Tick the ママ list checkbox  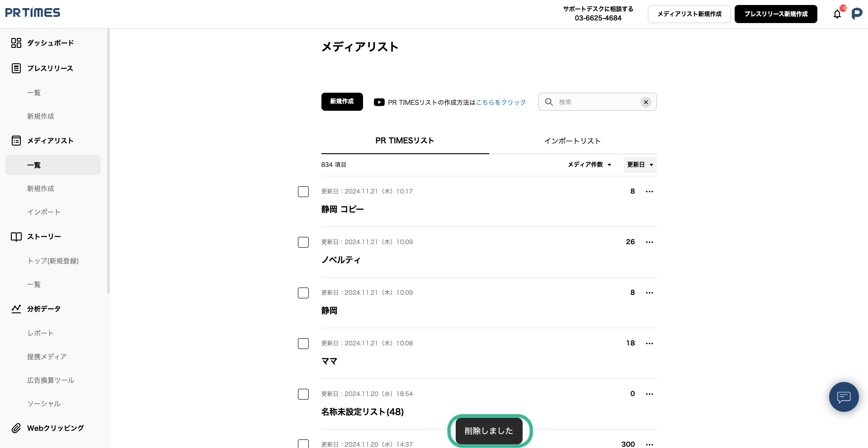pos(303,344)
